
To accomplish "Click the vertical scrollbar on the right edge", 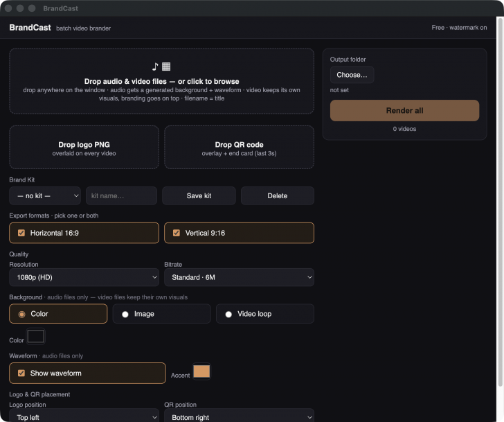I will point(500,201).
